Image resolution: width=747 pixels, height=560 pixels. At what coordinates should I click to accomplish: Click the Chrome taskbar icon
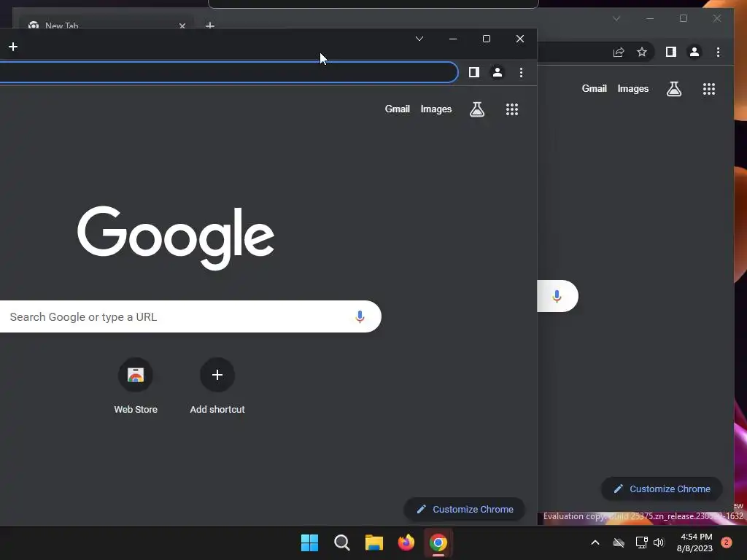tap(438, 542)
